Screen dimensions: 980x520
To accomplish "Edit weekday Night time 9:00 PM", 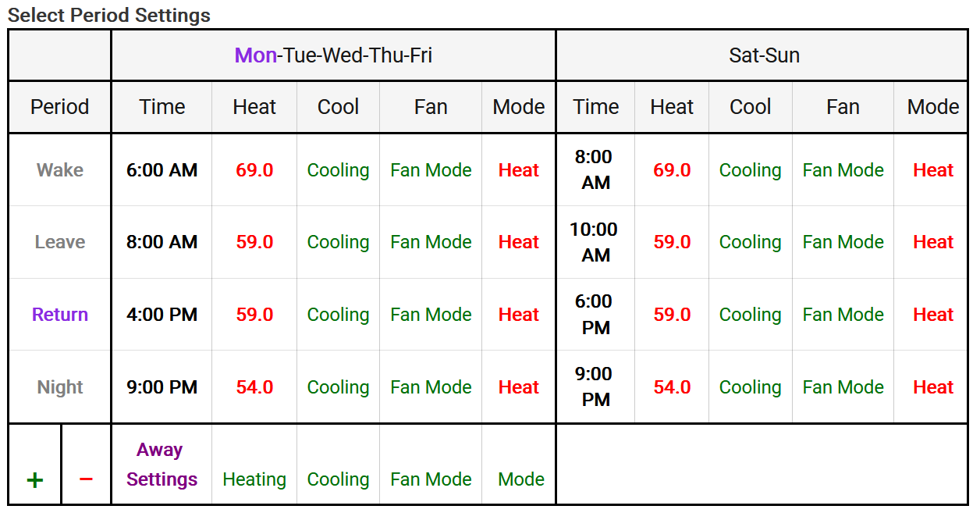I will coord(162,387).
